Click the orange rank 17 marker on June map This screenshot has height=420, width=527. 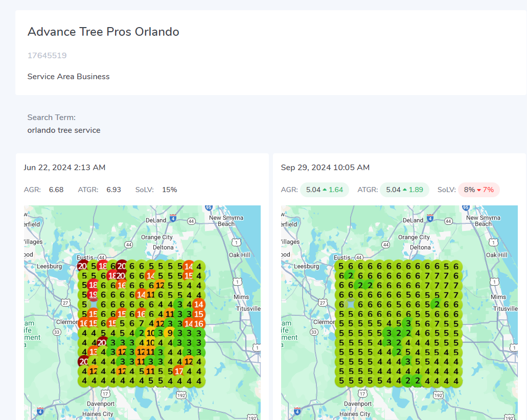coord(179,371)
